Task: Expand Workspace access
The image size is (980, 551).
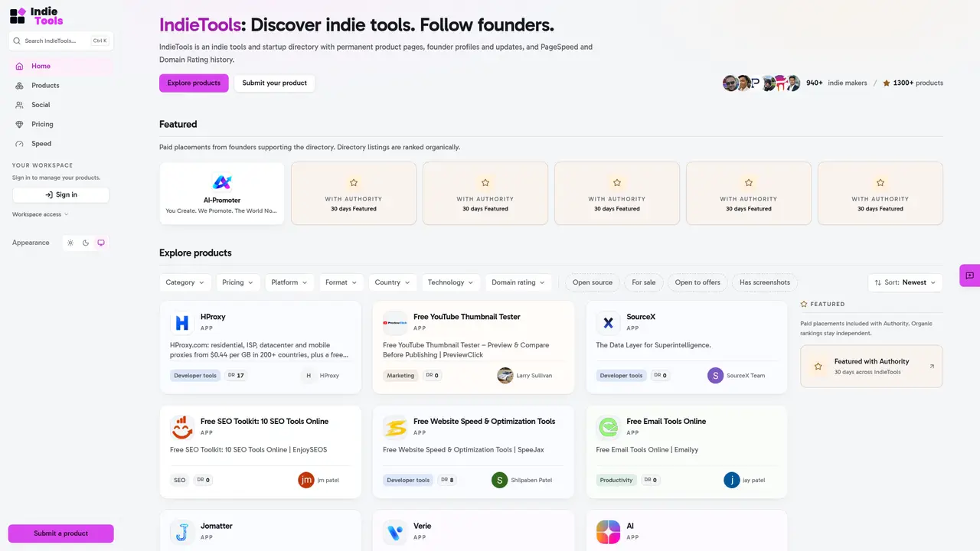Action: click(41, 214)
